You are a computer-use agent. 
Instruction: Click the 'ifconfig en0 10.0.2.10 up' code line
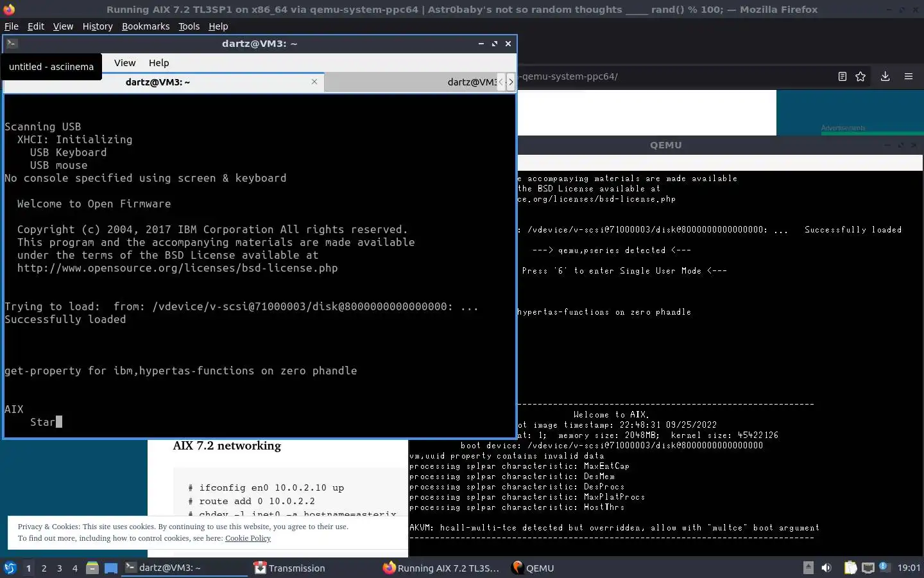click(266, 488)
